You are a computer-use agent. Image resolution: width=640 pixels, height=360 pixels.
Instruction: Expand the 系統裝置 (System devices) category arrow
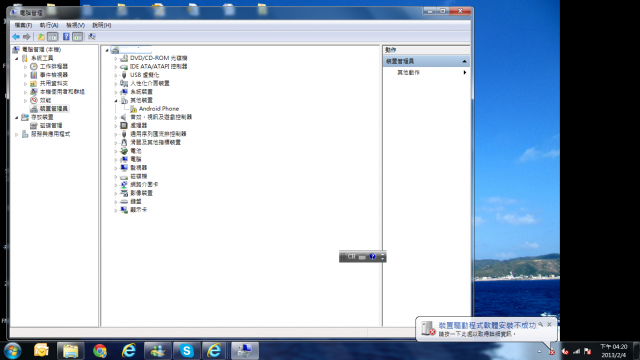tap(116, 92)
